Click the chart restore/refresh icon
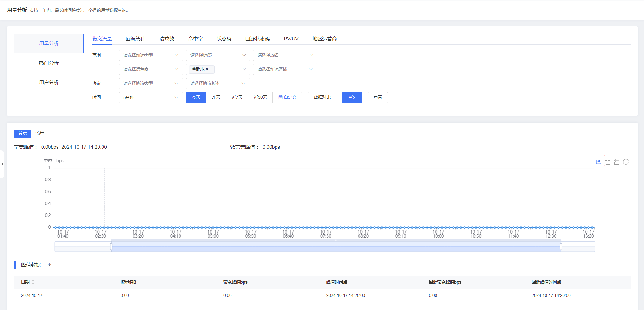644x310 pixels. coord(626,162)
